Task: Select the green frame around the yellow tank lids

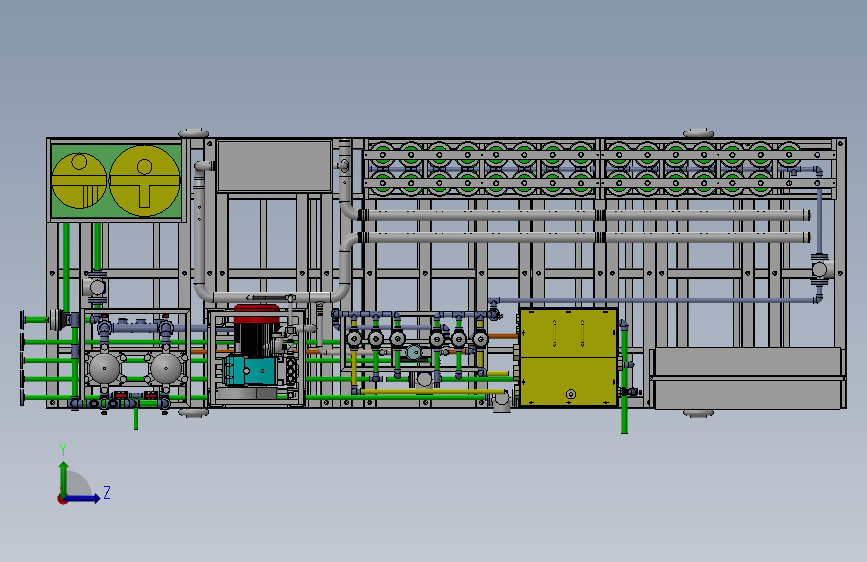Action: (116, 181)
